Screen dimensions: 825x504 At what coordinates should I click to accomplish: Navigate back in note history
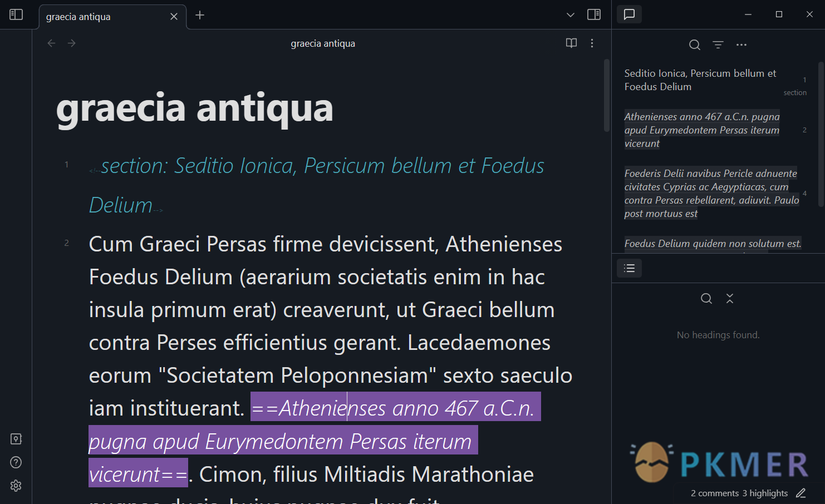[52, 43]
